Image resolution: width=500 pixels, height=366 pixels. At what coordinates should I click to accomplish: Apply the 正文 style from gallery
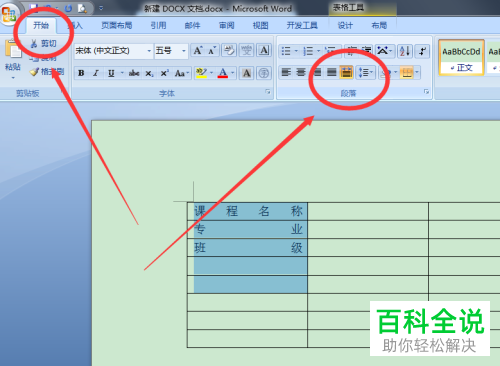click(461, 57)
